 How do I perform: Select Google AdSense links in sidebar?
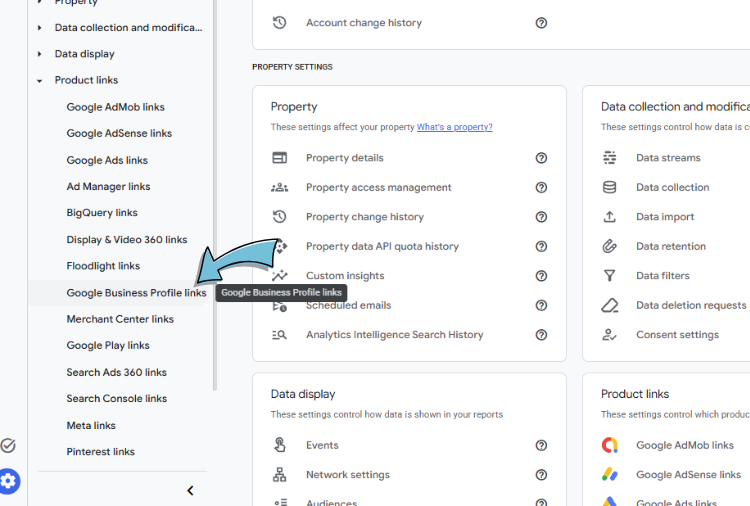point(119,133)
